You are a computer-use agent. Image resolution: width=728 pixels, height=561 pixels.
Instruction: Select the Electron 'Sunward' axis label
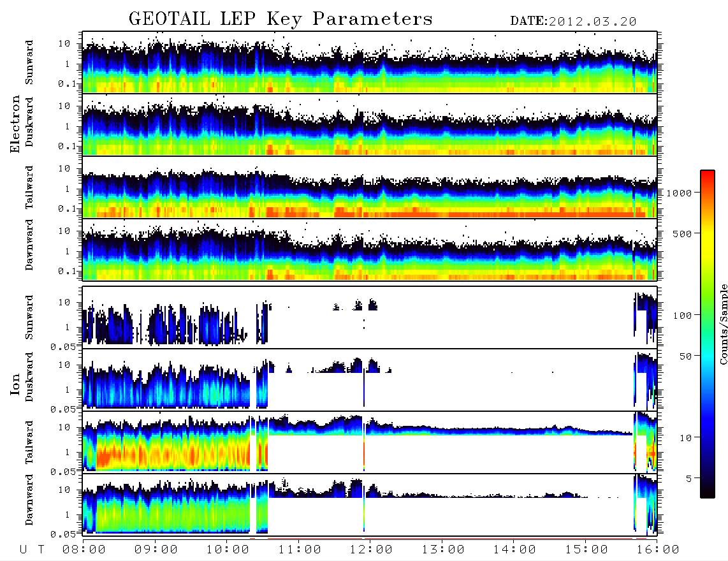(29, 62)
